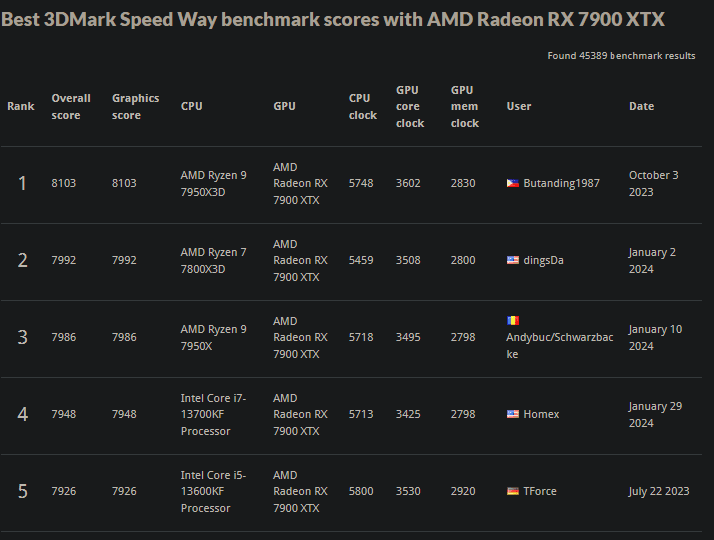Click the German flag beside TForce
The width and height of the screenshot is (714, 540).
tap(513, 491)
